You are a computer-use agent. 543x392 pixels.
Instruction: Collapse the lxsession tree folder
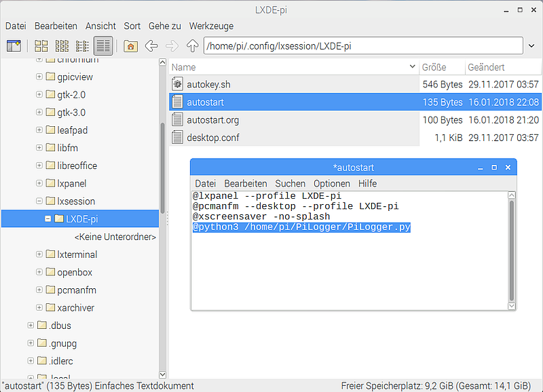point(39,201)
